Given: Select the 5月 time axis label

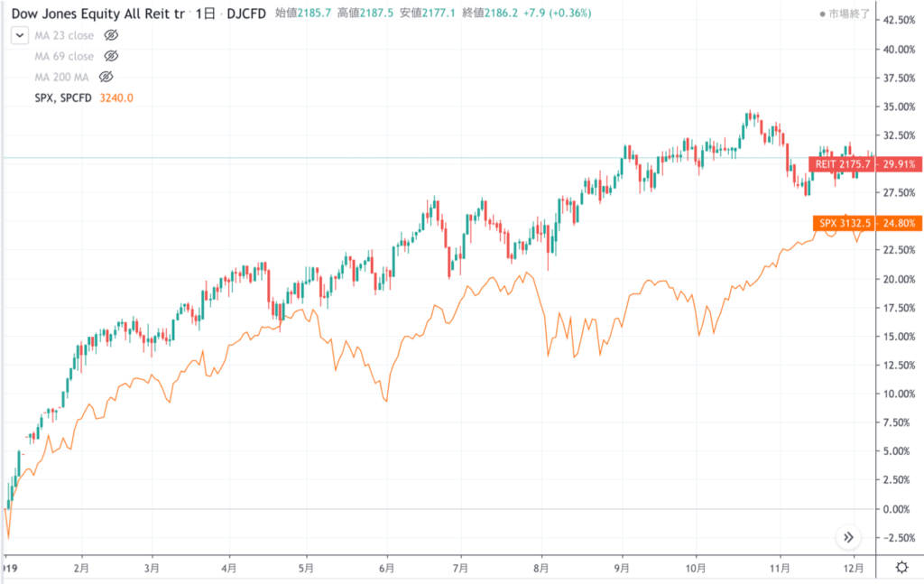Looking at the screenshot, I should click(x=306, y=568).
